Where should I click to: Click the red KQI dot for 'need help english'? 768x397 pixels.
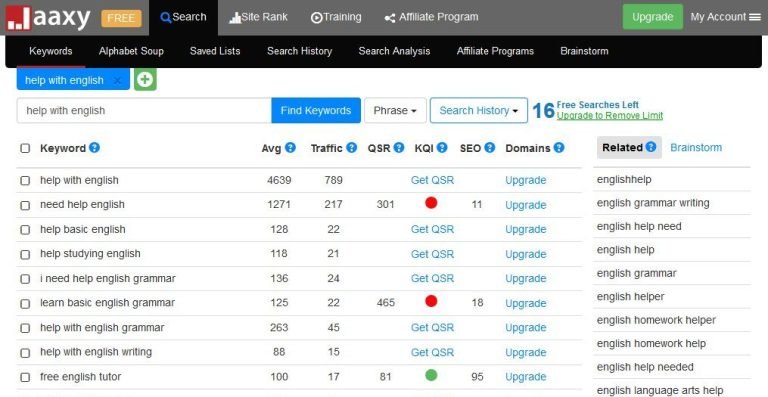click(x=431, y=203)
